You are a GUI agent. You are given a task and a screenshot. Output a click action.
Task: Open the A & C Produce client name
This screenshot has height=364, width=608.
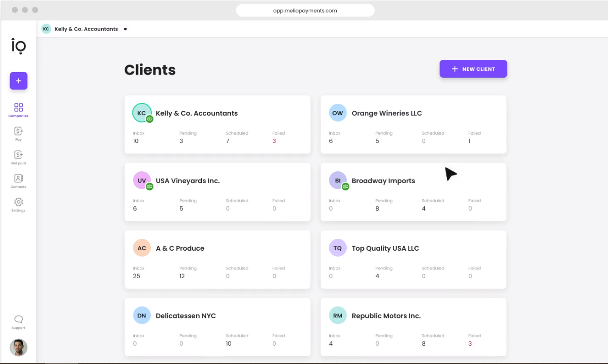pos(180,248)
